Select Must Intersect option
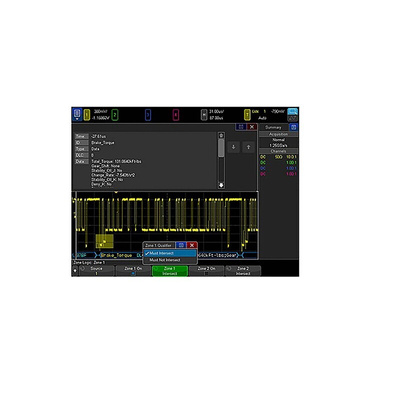The image size is (400, 400). [170, 253]
